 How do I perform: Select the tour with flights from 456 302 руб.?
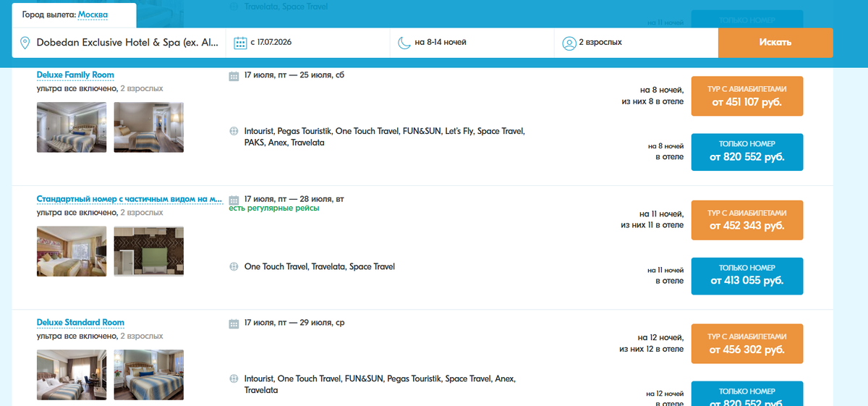coord(747,344)
